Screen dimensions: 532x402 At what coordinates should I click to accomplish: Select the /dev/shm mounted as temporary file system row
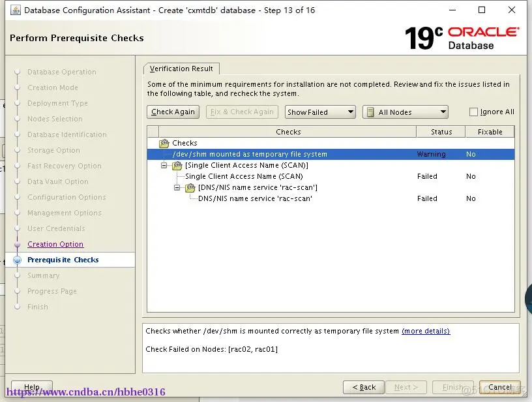[x=331, y=155]
